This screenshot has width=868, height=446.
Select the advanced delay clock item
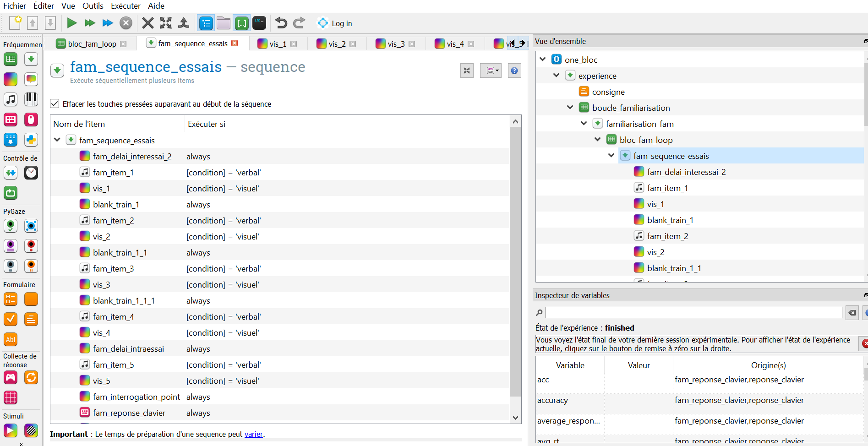click(31, 173)
